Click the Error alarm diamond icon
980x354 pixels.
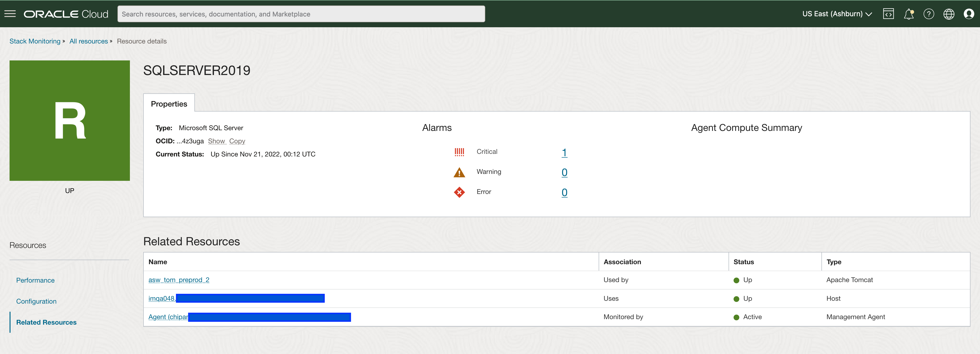pos(459,192)
